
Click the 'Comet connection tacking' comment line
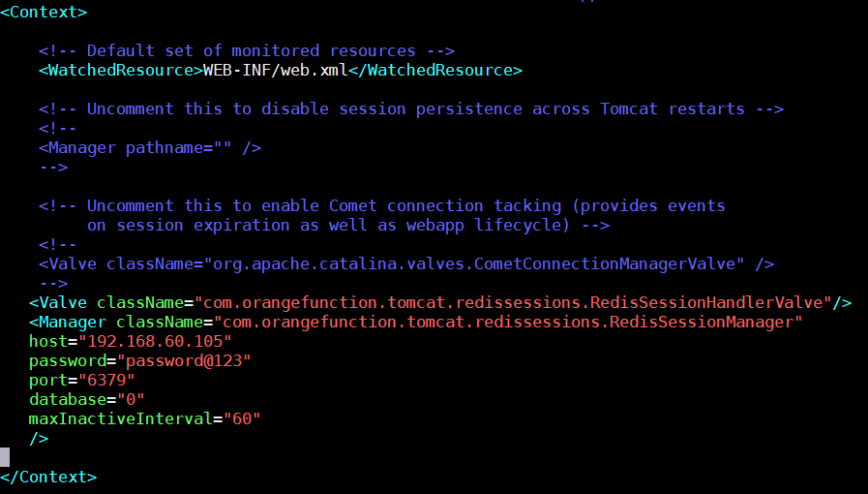(x=382, y=206)
